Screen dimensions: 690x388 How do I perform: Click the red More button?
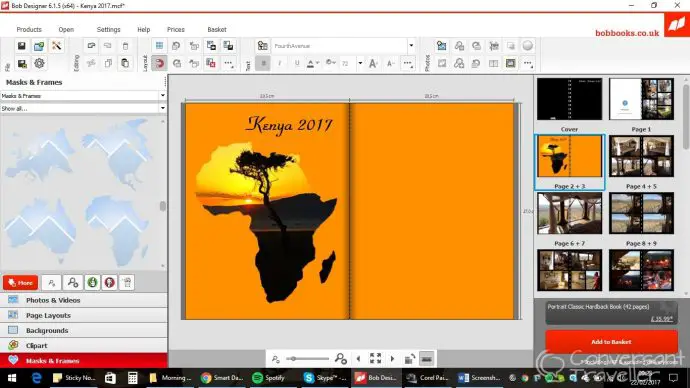(x=20, y=282)
